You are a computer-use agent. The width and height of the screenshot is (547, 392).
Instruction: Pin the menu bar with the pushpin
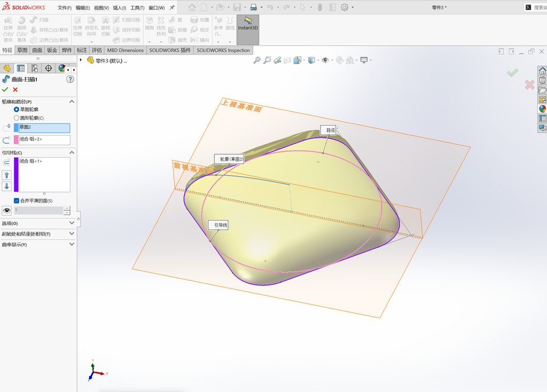[x=172, y=7]
